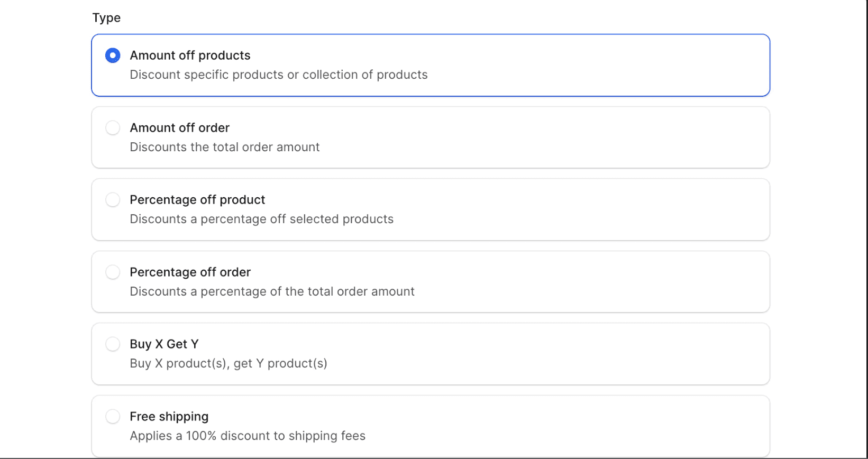Viewport: 868px width, 459px height.
Task: Click "Applies a 100% discount to shipping fees"
Action: point(247,436)
